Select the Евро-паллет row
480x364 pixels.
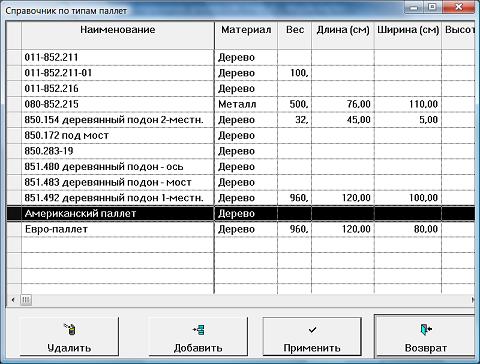pos(240,229)
